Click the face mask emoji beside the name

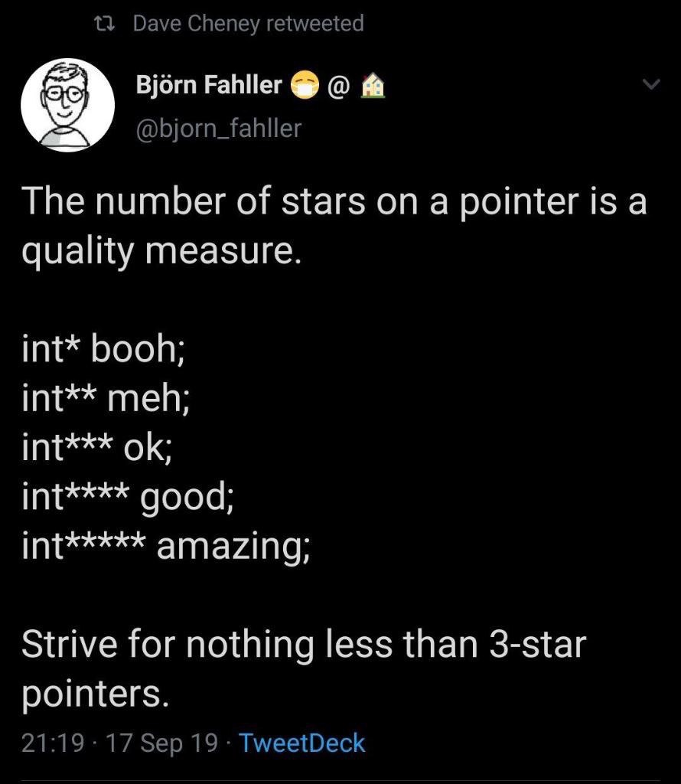coord(305,87)
